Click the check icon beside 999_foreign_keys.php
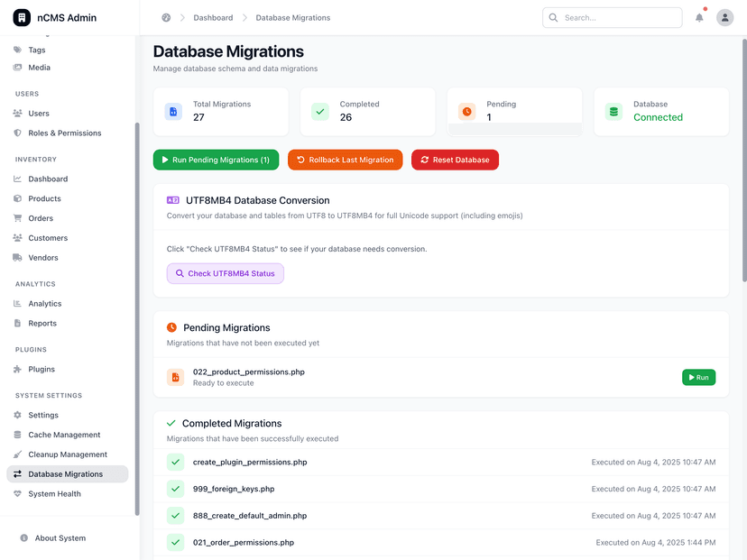Image resolution: width=747 pixels, height=560 pixels. 175,489
